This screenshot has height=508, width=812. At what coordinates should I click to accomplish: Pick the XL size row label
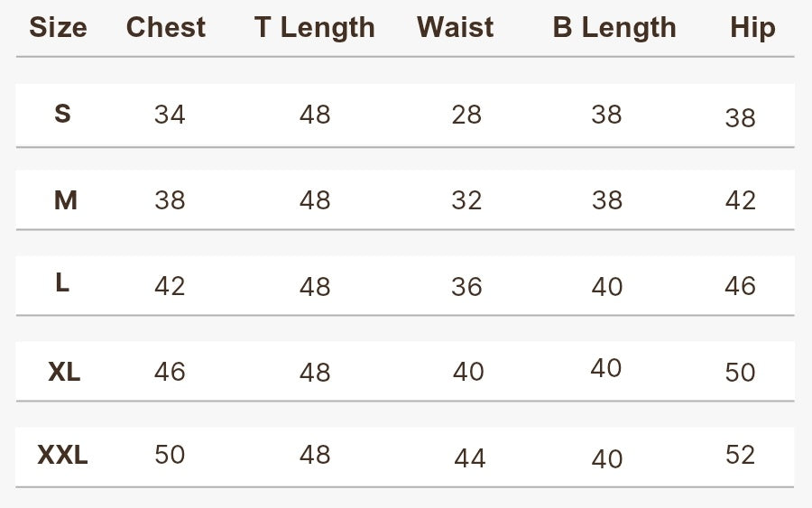pos(64,372)
